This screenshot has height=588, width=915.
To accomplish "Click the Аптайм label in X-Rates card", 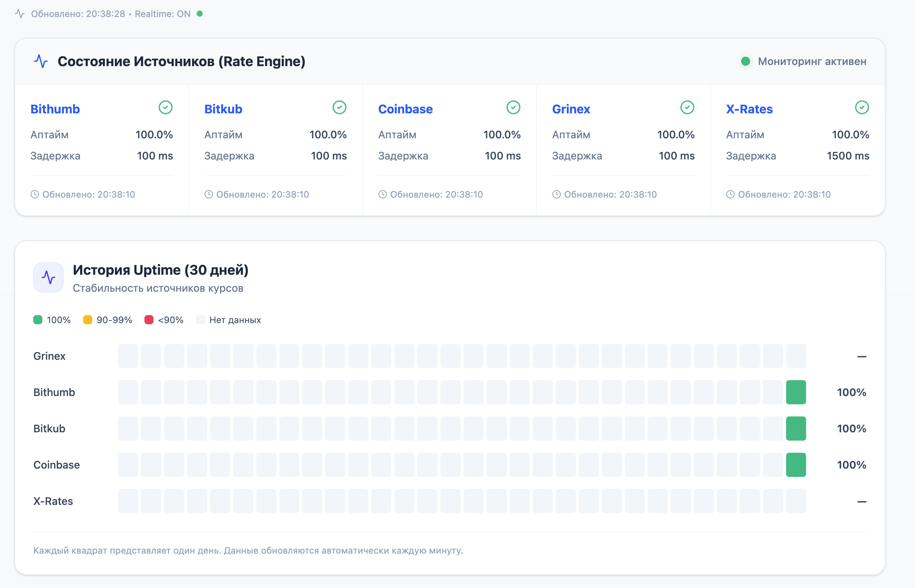I will coord(745,135).
